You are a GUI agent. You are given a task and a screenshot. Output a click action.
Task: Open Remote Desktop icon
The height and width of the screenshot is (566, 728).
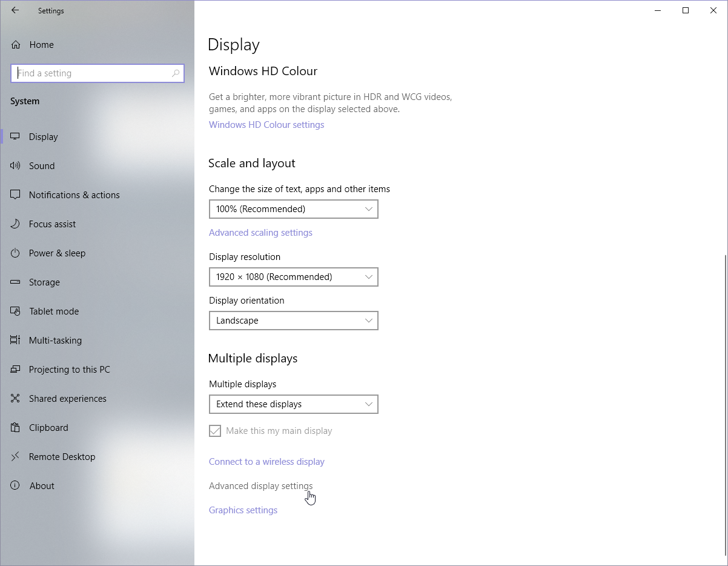(16, 457)
